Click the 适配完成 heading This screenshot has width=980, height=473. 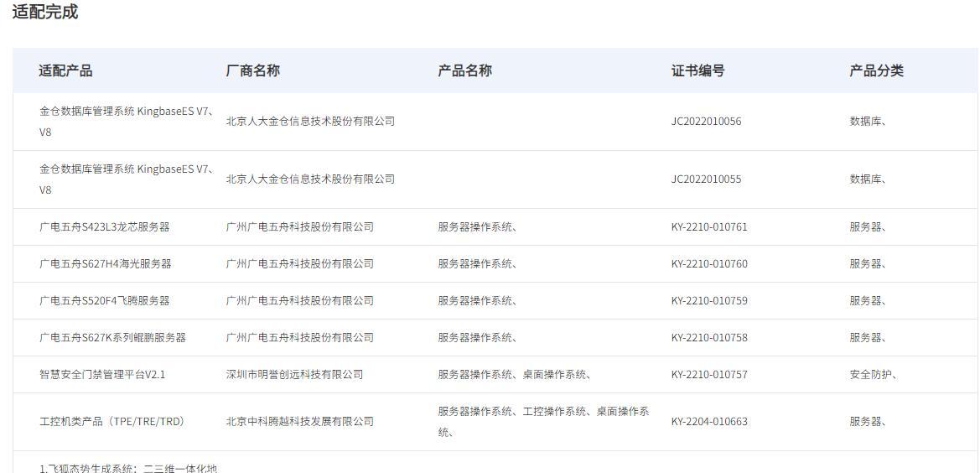45,11
